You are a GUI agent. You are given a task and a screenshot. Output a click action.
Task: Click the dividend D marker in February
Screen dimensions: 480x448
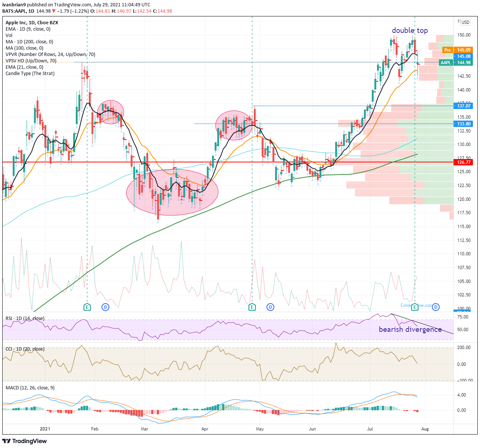[106, 307]
